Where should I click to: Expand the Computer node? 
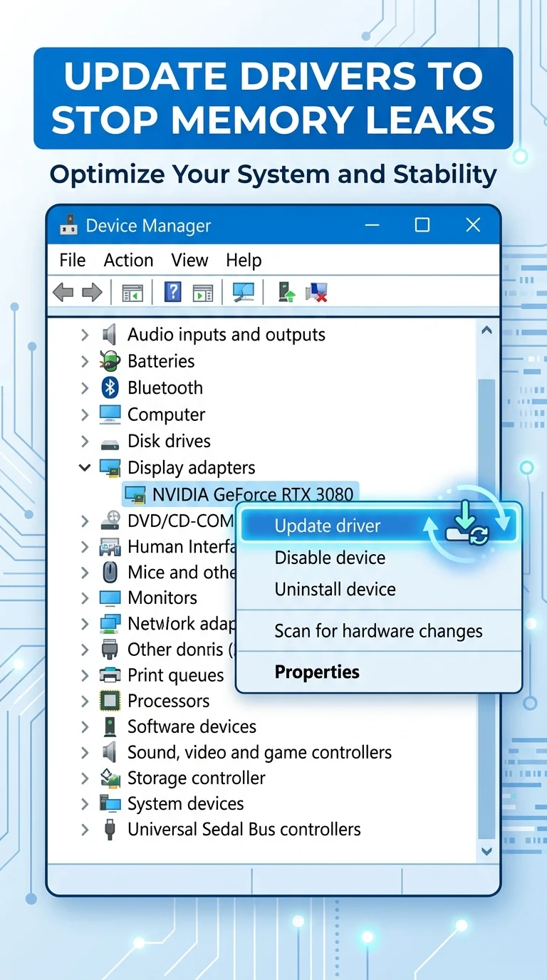[85, 415]
